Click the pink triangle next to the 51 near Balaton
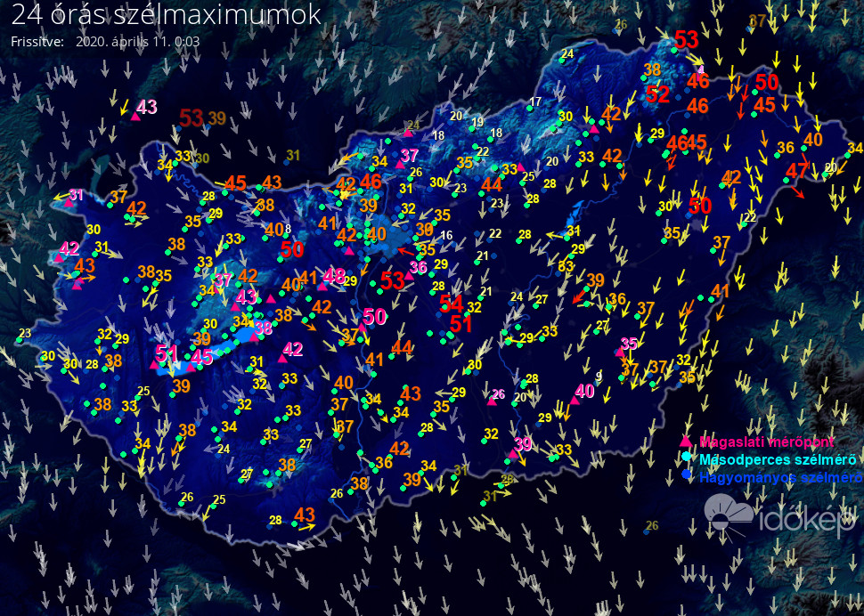 click(x=154, y=364)
